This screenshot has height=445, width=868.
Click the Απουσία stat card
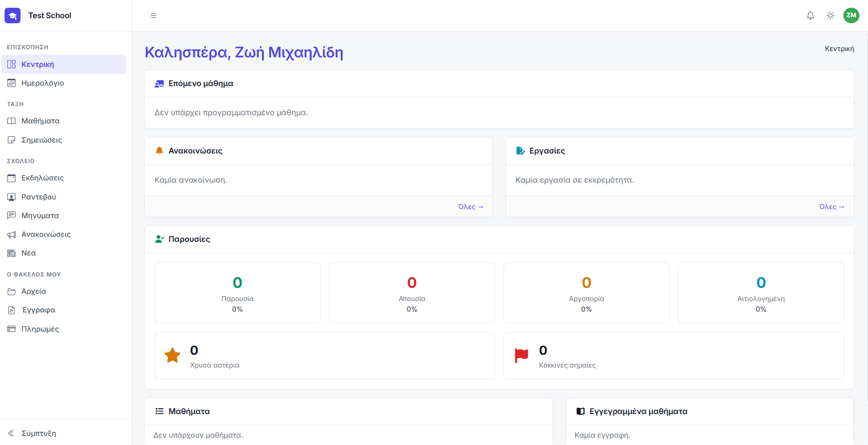[412, 293]
